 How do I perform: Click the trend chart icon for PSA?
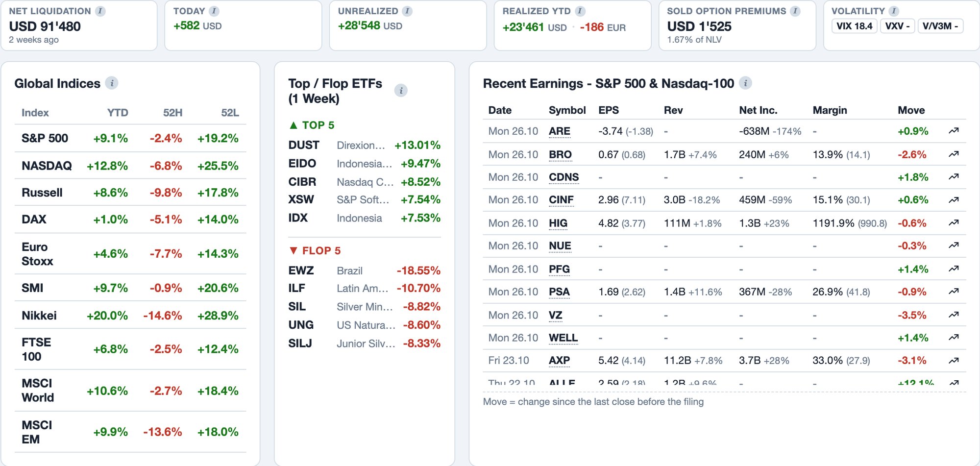pos(954,292)
